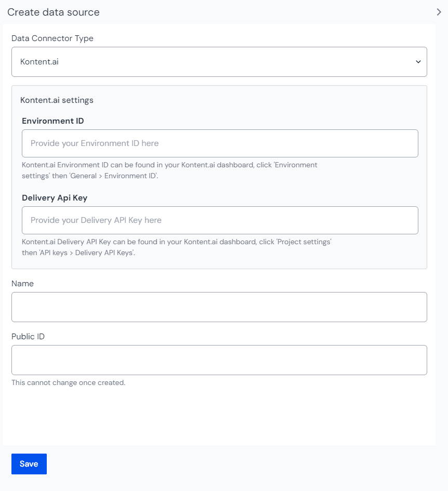
Task: Click the Environment ID help text
Action: pos(169,169)
